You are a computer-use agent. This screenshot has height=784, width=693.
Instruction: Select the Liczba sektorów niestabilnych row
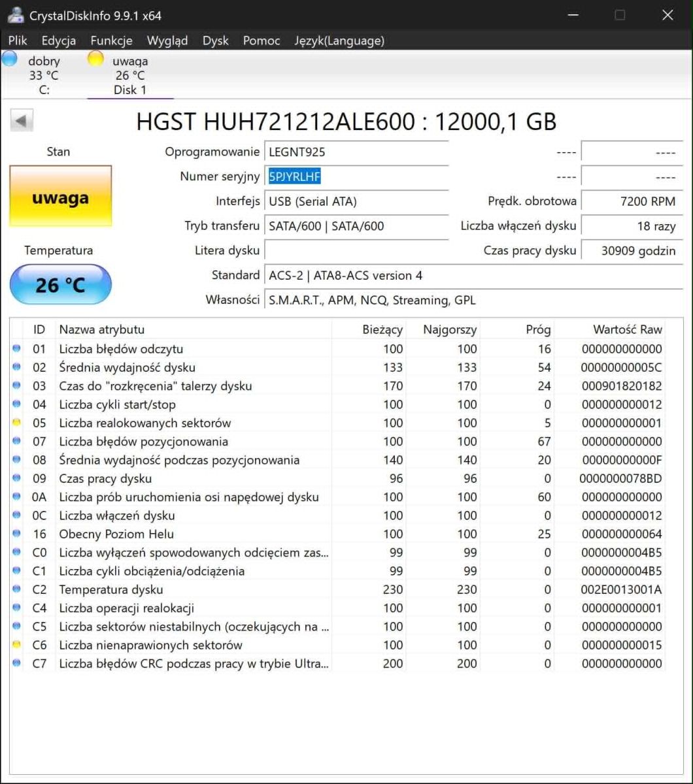tap(338, 627)
